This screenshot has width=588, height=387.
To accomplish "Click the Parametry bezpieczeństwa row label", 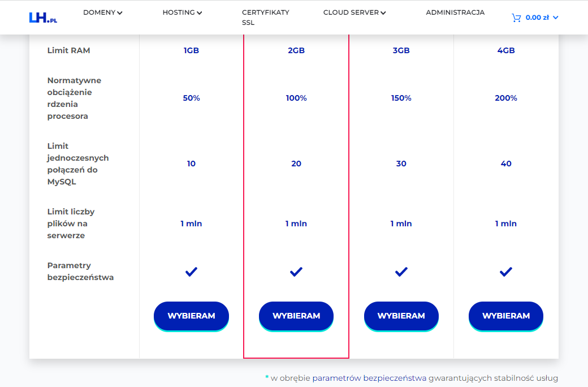I will [80, 272].
